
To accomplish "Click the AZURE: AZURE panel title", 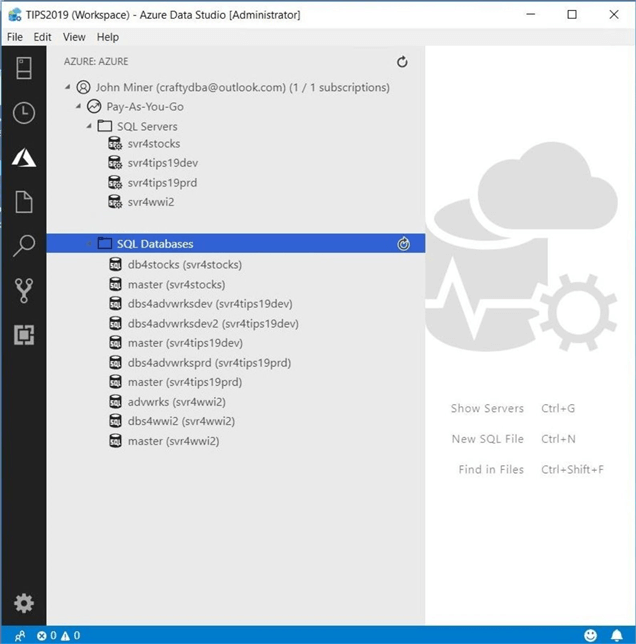I will (96, 62).
